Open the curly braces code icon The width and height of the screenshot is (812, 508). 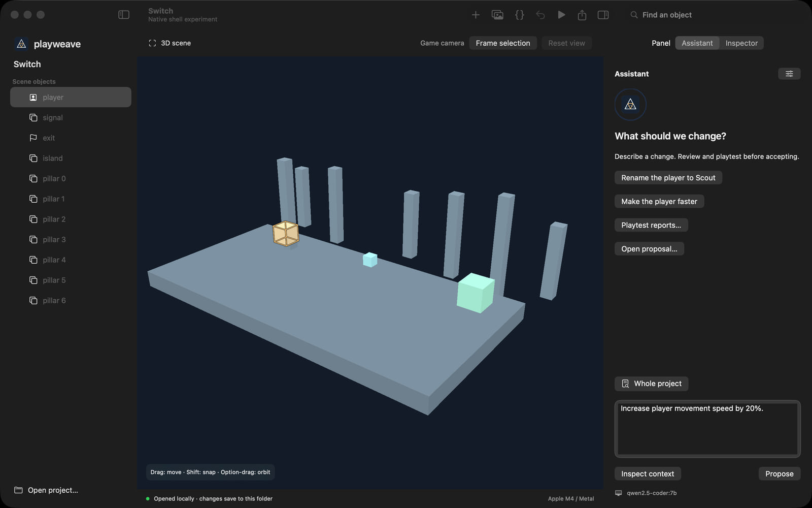[519, 15]
